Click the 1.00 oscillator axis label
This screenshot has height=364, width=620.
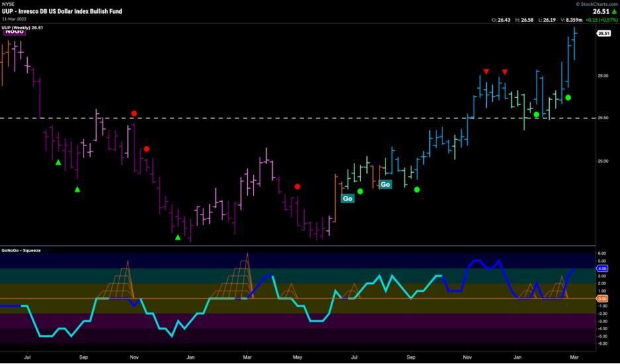coord(603,291)
